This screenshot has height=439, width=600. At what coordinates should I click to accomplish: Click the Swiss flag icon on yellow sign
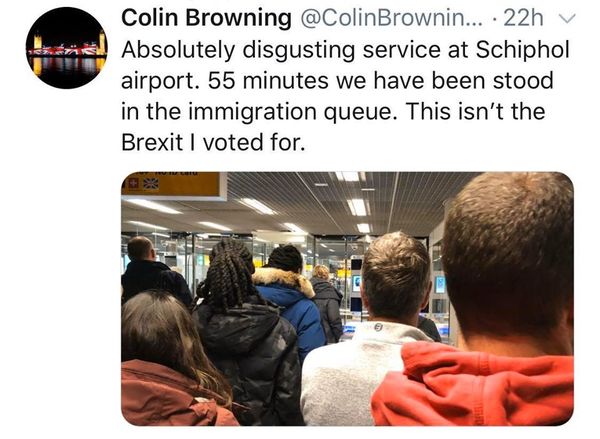coord(133,183)
